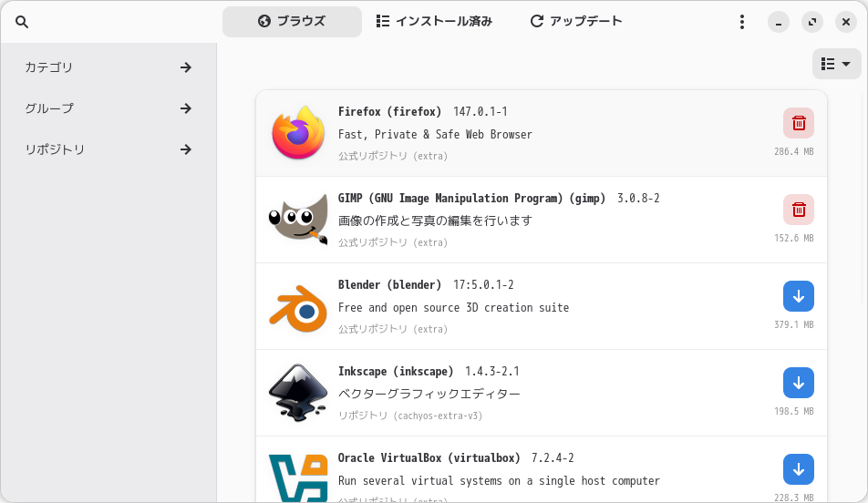Click 'Free and open source 3D creation suite'
The width and height of the screenshot is (868, 503).
point(453,308)
